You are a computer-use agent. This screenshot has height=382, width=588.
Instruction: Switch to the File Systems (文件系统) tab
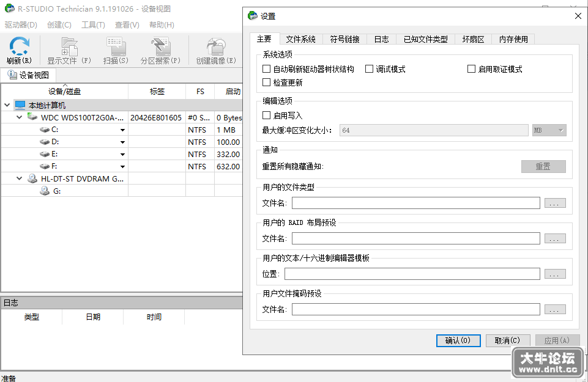tap(301, 39)
